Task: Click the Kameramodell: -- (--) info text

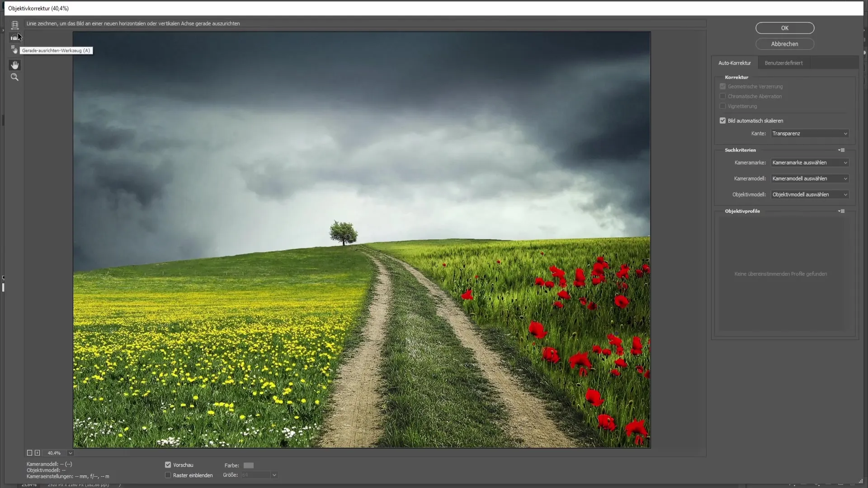Action: click(x=49, y=464)
